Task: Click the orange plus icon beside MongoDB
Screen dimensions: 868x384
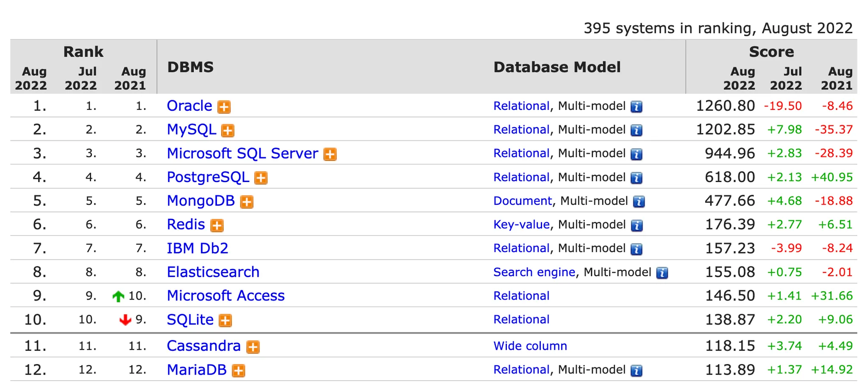Action: (x=247, y=202)
